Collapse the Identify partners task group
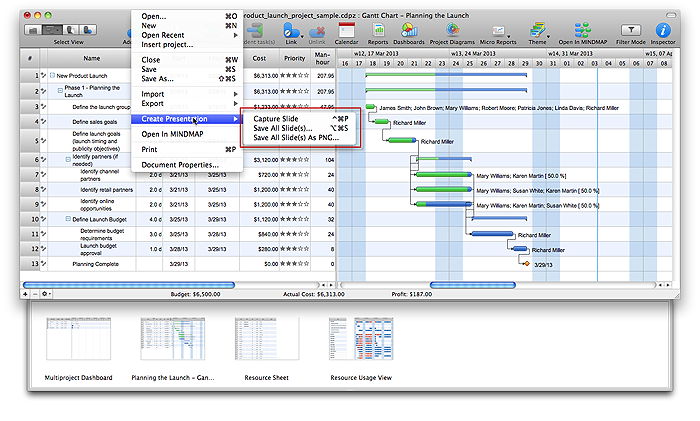This screenshot has width=700, height=421. (68, 159)
